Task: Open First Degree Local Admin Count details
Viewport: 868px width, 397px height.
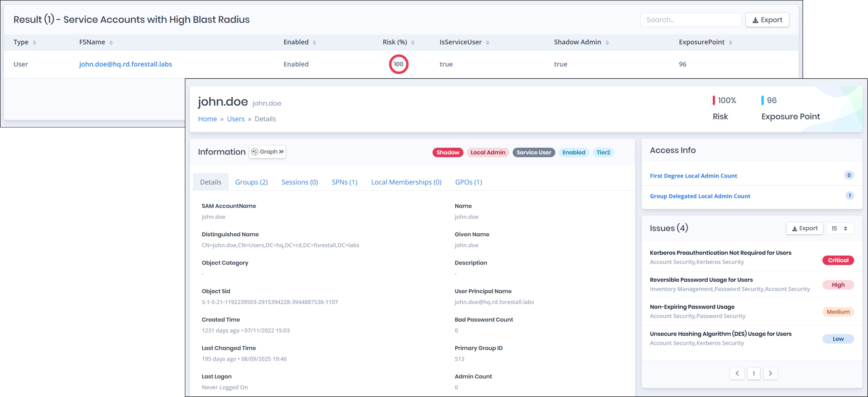Action: (693, 176)
